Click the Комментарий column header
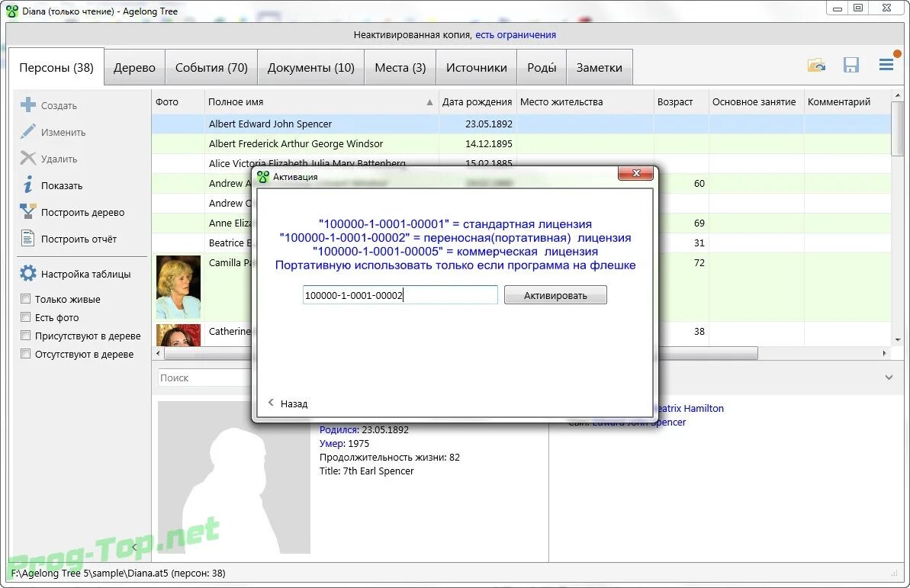910x588 pixels. click(847, 101)
